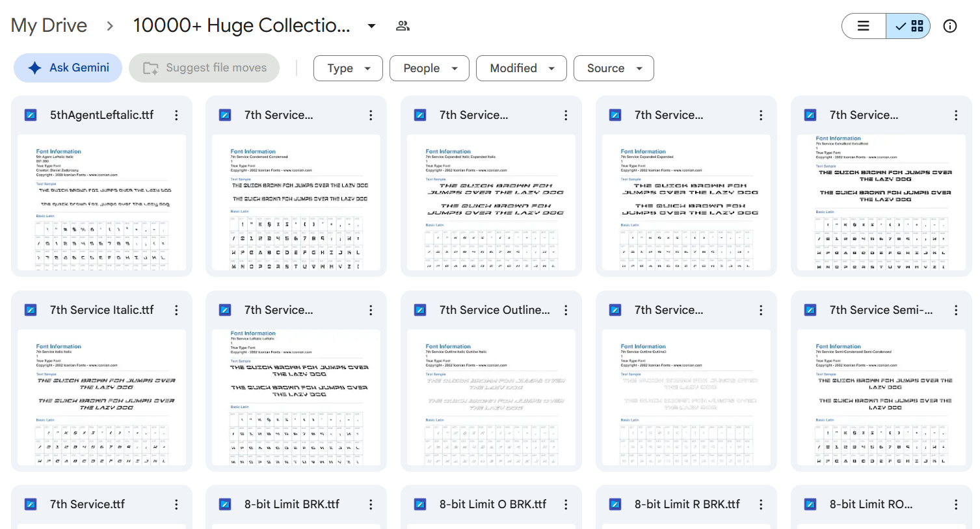Open More actions for 8-bit Limit O BRK.ttf
980x529 pixels.
coord(566,504)
